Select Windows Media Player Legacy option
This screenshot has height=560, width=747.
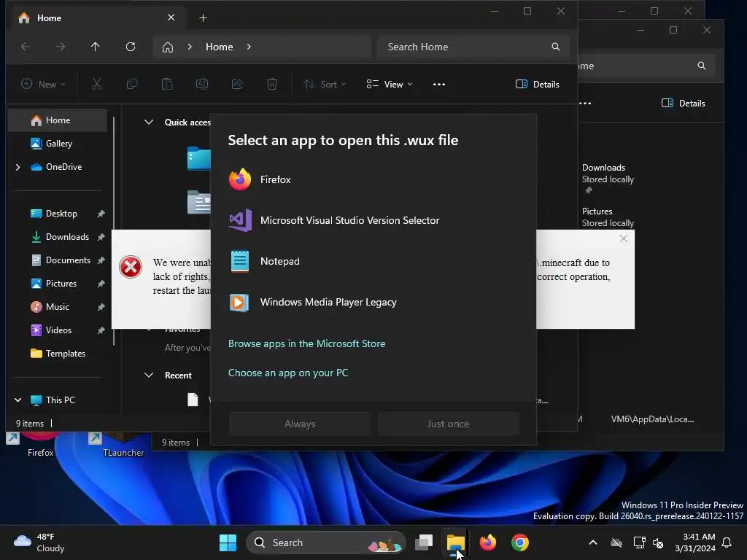coord(373,303)
